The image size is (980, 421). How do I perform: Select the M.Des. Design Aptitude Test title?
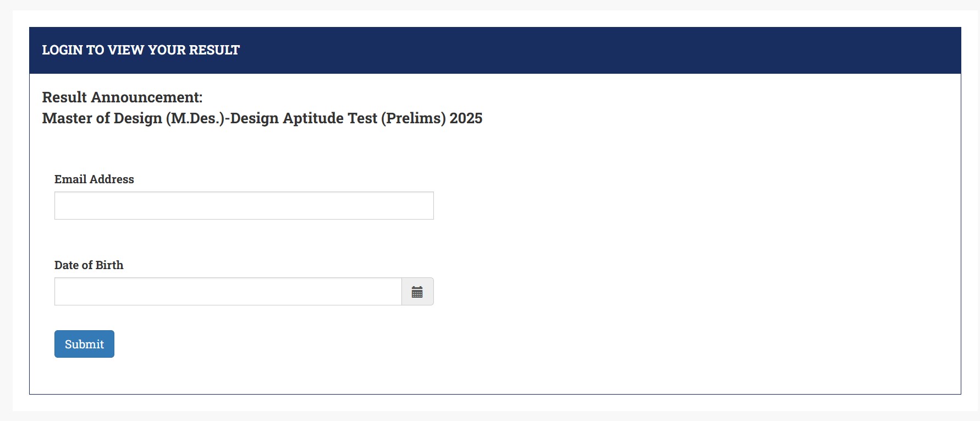point(262,118)
